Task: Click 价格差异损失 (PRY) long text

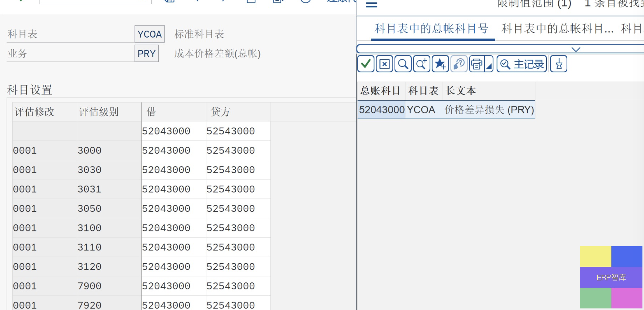Action: pos(489,110)
